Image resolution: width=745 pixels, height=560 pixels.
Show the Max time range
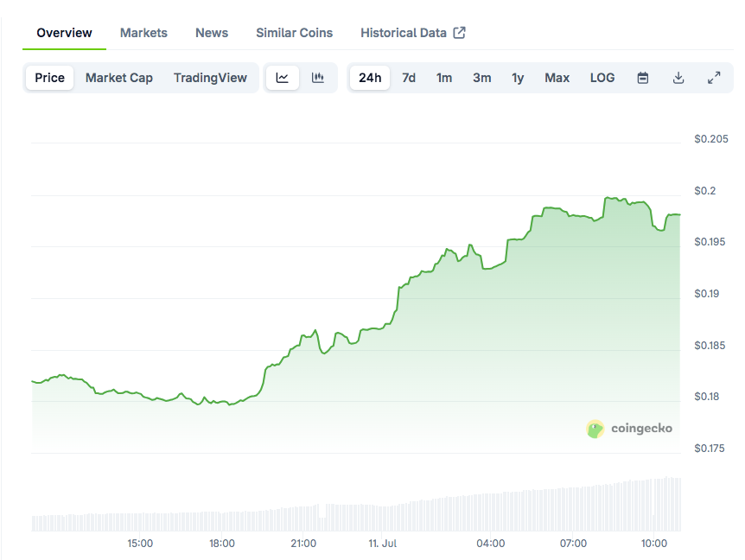point(557,78)
